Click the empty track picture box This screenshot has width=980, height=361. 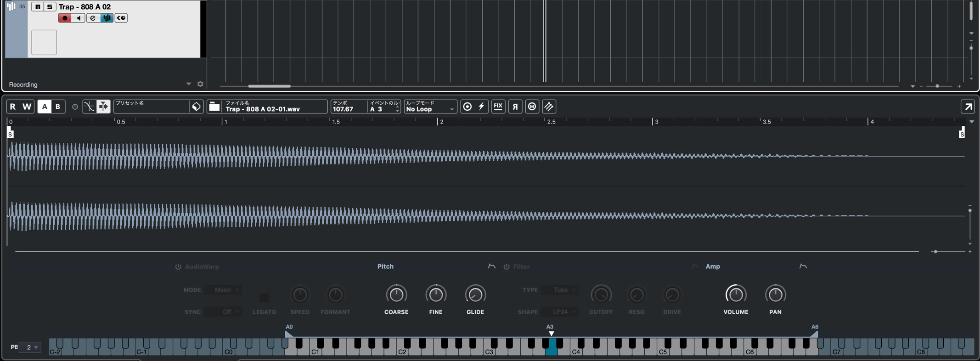[44, 42]
